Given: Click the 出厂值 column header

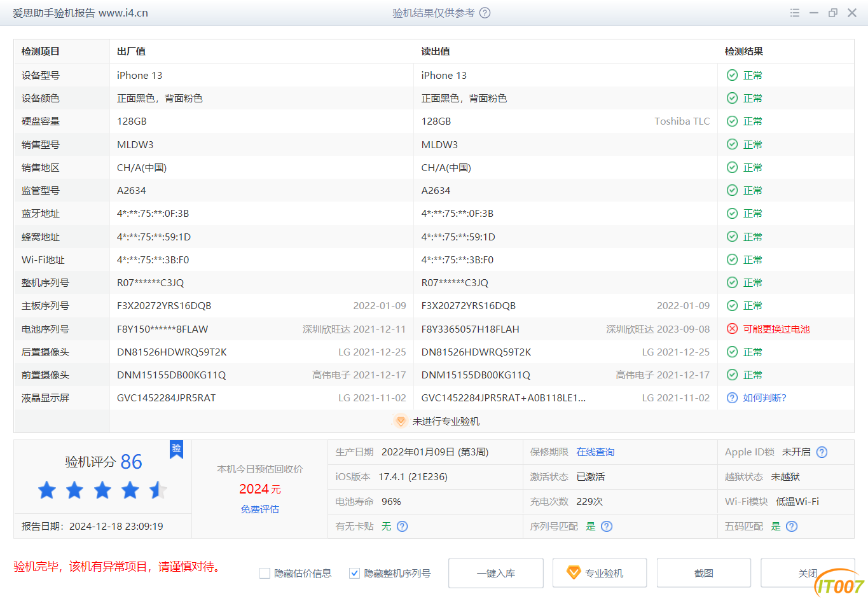Looking at the screenshot, I should coord(132,52).
